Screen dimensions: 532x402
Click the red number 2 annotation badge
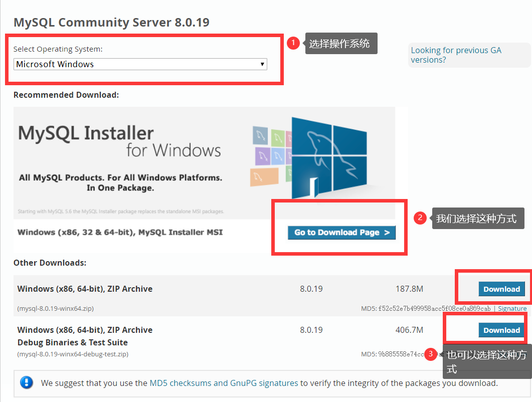pos(420,218)
